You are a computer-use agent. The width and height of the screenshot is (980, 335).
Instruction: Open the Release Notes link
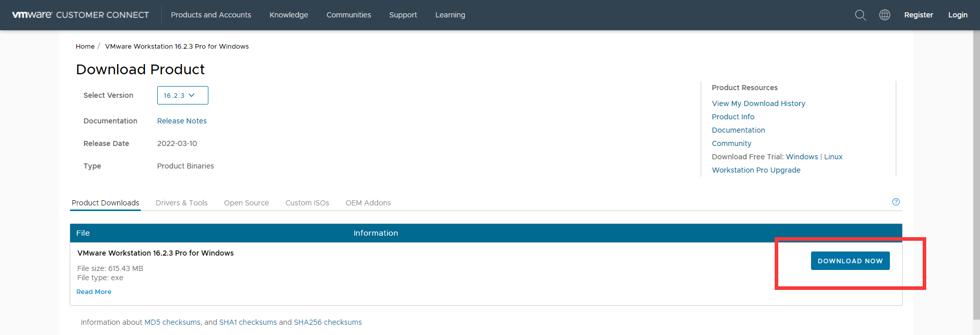(182, 121)
